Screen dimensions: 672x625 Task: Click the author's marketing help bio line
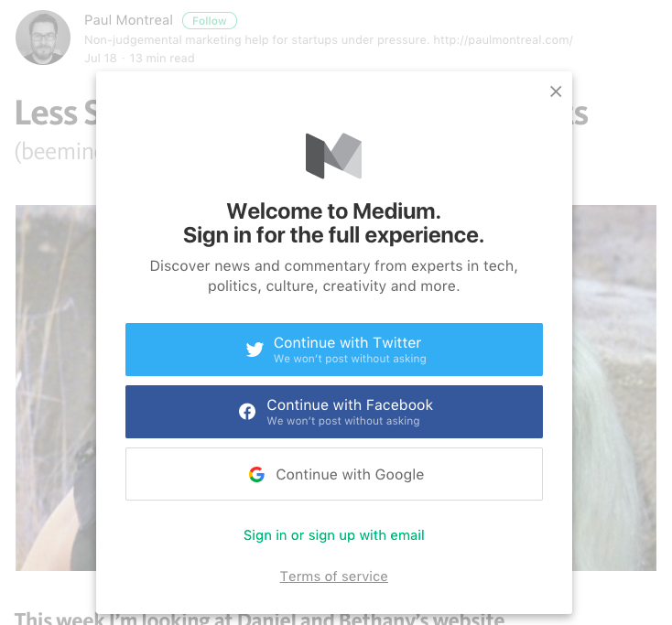pyautogui.click(x=328, y=40)
